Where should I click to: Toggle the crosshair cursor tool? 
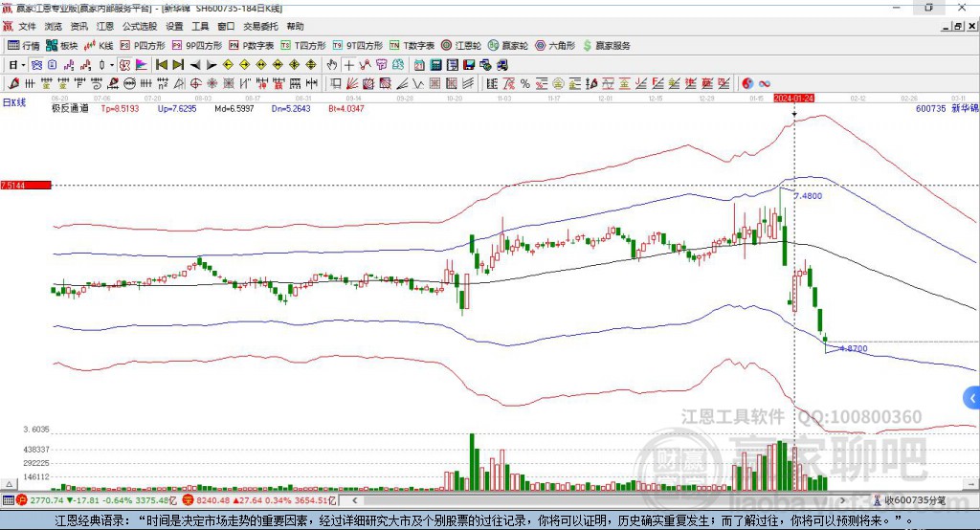348,65
